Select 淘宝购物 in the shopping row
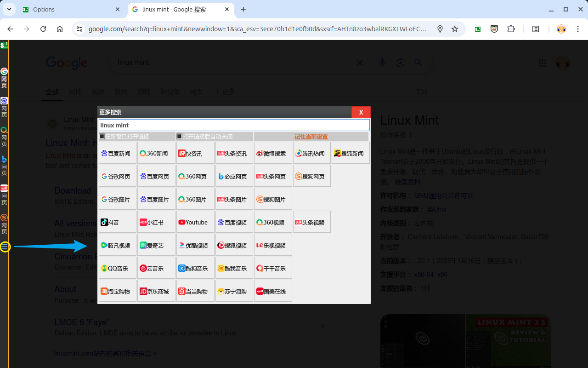 (x=117, y=291)
